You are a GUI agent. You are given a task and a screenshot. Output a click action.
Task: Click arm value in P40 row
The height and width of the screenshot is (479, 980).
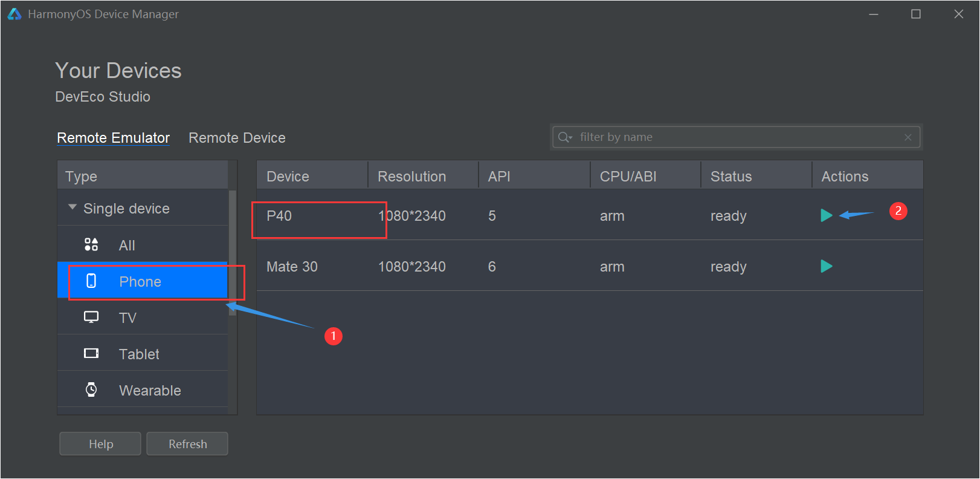pyautogui.click(x=612, y=216)
